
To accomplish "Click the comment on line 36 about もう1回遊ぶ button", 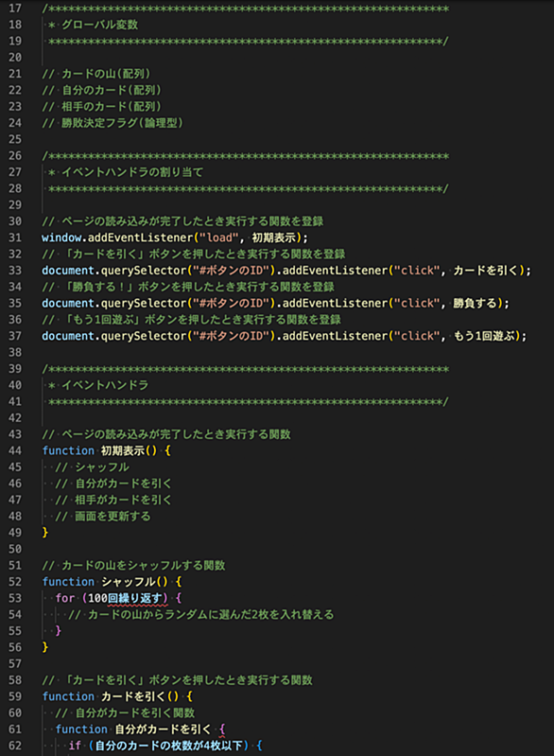I will coord(191,320).
